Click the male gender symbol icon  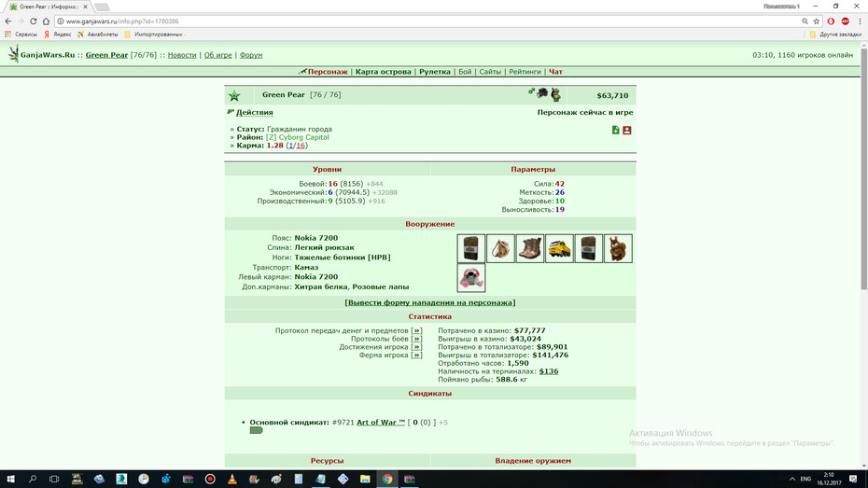pos(531,91)
